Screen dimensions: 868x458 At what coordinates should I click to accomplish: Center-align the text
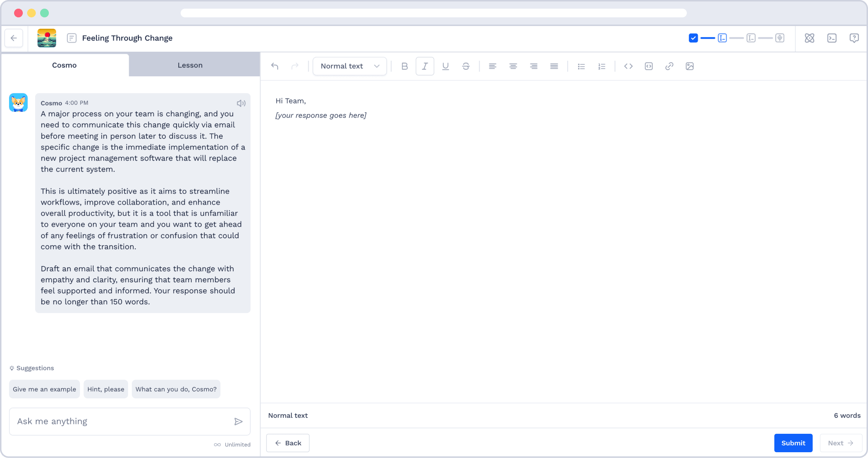pos(513,66)
